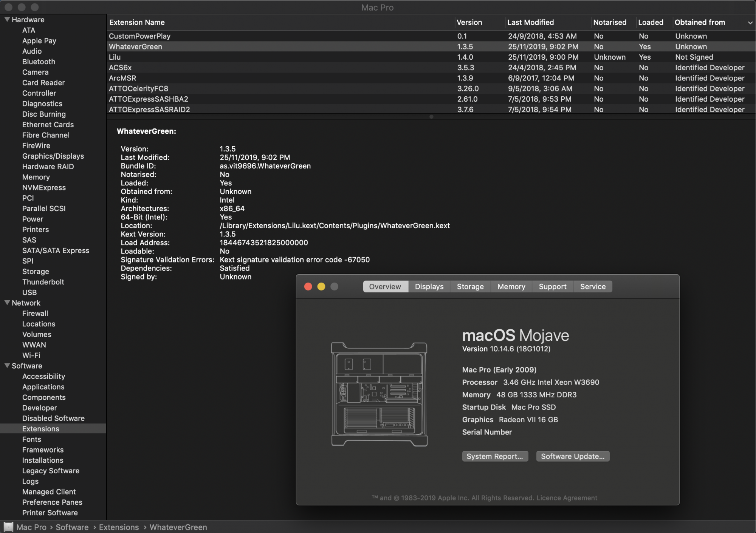The image size is (756, 533).
Task: Open Disabled Software in the sidebar
Action: (x=53, y=418)
